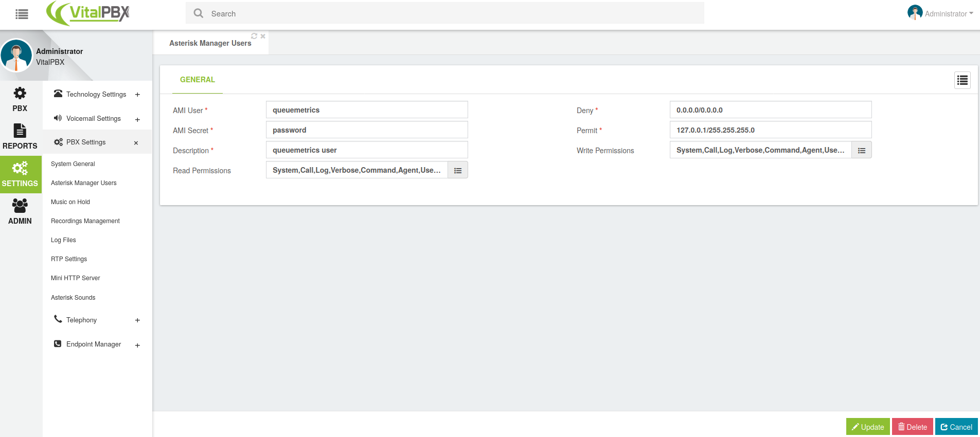Click into the AMI Secret field
The width and height of the screenshot is (980, 437).
[366, 130]
